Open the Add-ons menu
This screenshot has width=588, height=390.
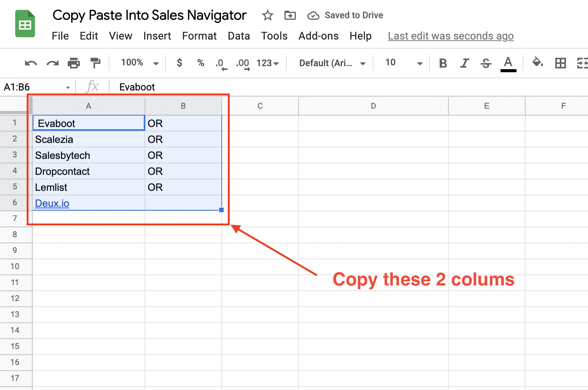(x=318, y=36)
